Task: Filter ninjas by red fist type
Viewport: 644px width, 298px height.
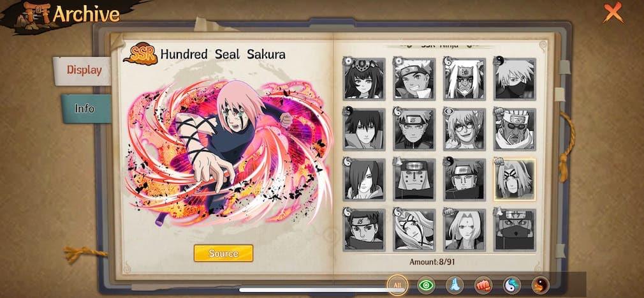Action: [483, 285]
